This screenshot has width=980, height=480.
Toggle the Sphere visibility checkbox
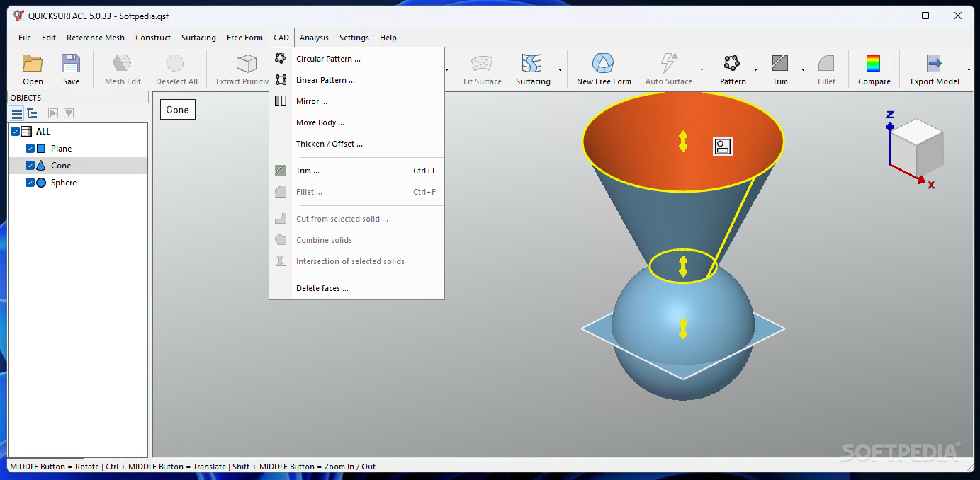pos(30,183)
